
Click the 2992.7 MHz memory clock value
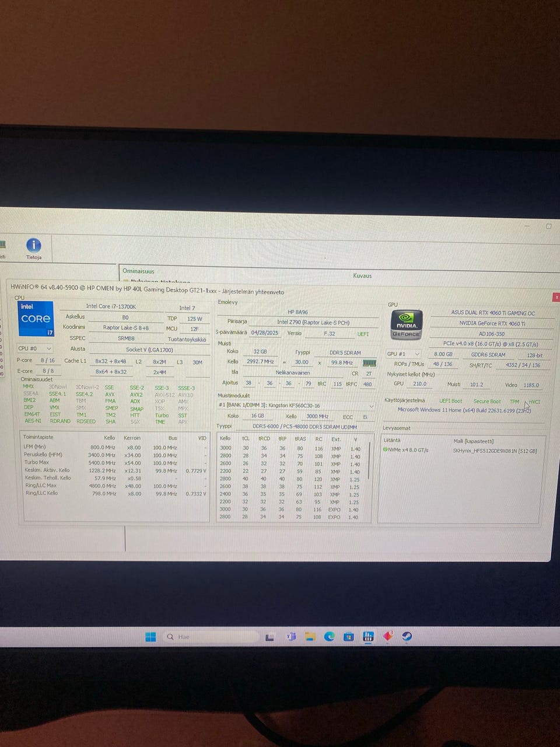[260, 361]
